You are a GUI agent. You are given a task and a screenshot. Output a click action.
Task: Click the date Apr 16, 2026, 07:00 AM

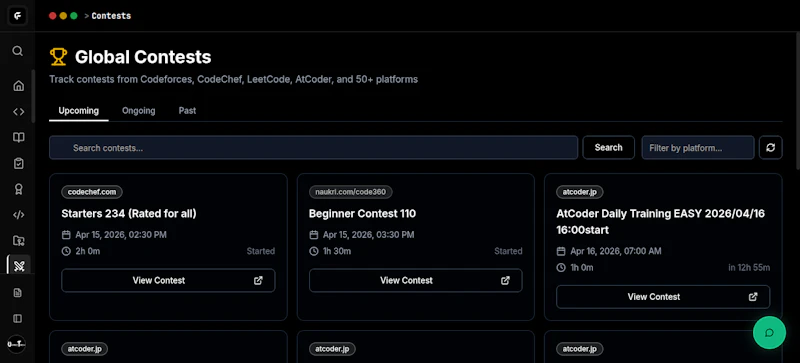click(x=615, y=251)
